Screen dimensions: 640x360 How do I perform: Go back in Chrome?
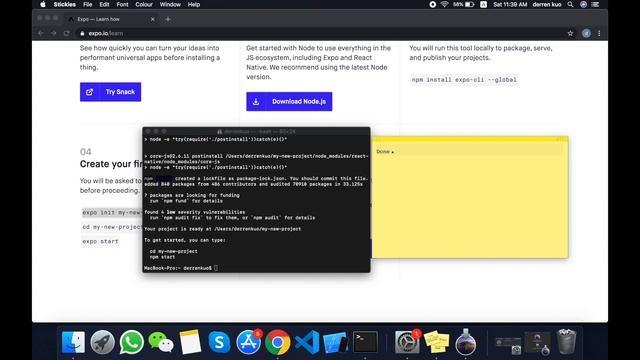click(x=40, y=33)
